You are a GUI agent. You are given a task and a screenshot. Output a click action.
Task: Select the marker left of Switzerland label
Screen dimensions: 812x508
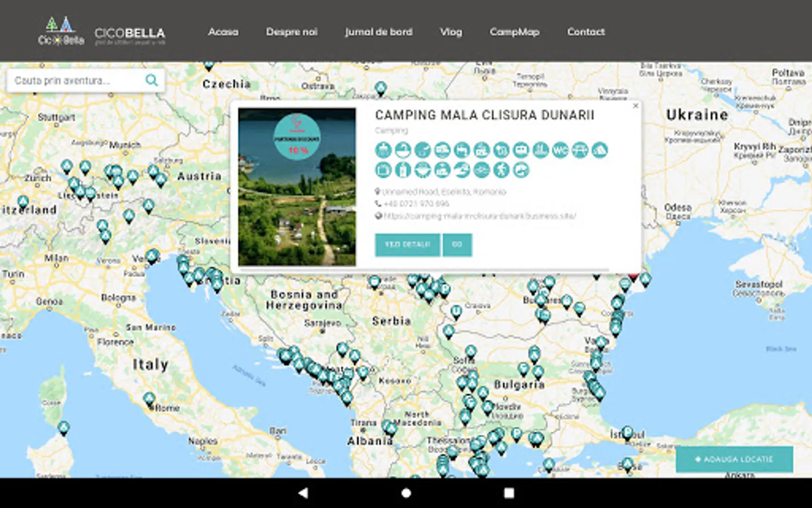click(23, 202)
